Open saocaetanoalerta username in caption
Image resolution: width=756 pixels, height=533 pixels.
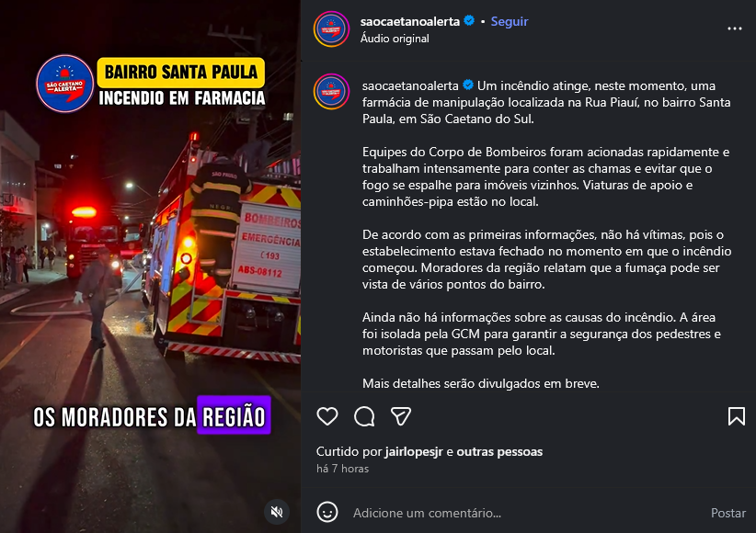tap(410, 85)
